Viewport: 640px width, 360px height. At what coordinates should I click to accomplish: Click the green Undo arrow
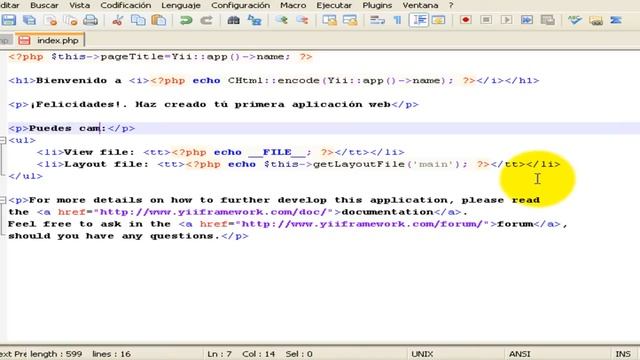[186, 20]
